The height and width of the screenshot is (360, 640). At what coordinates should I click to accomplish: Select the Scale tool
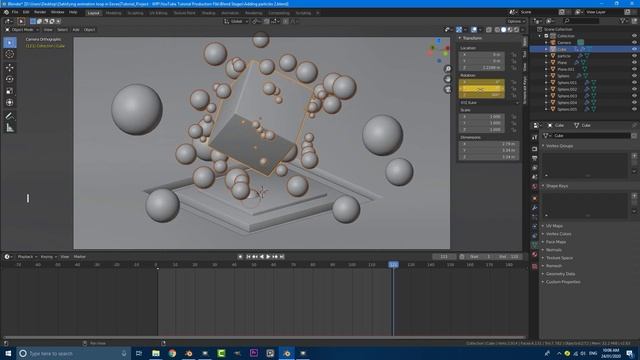click(x=10, y=91)
